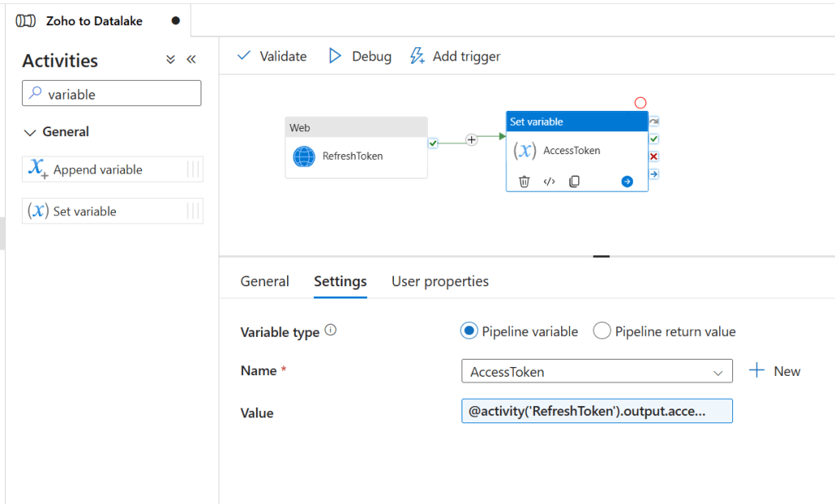
Task: Click the information icon beside Variable type
Action: [x=330, y=331]
